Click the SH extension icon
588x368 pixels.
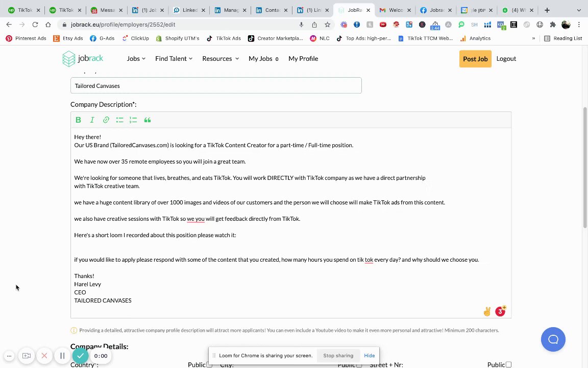pos(474,25)
